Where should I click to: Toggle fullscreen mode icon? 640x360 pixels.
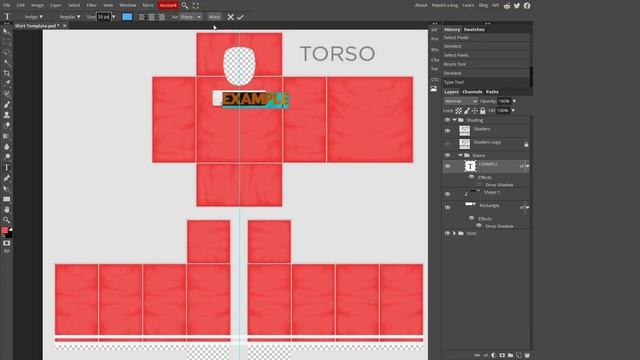pyautogui.click(x=196, y=6)
